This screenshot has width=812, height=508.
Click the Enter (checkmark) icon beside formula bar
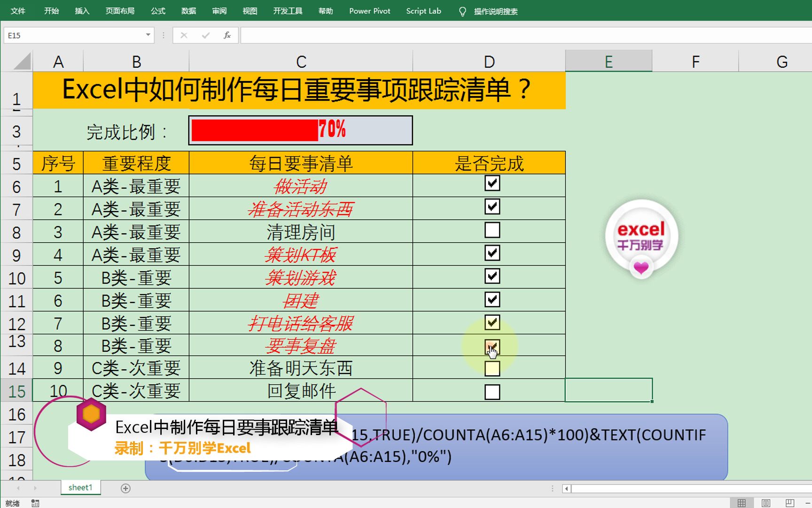205,35
